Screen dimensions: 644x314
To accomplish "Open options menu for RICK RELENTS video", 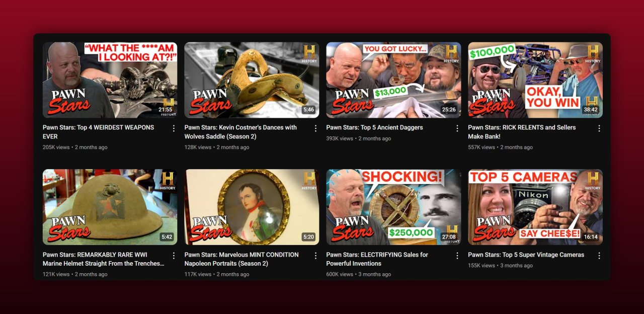I will point(599,128).
